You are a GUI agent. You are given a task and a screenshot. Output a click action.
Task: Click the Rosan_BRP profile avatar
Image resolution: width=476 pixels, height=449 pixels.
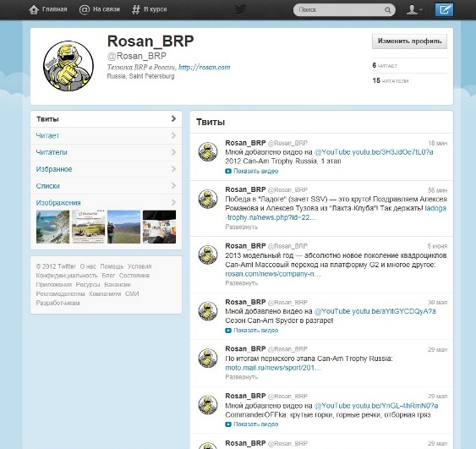[x=68, y=66]
